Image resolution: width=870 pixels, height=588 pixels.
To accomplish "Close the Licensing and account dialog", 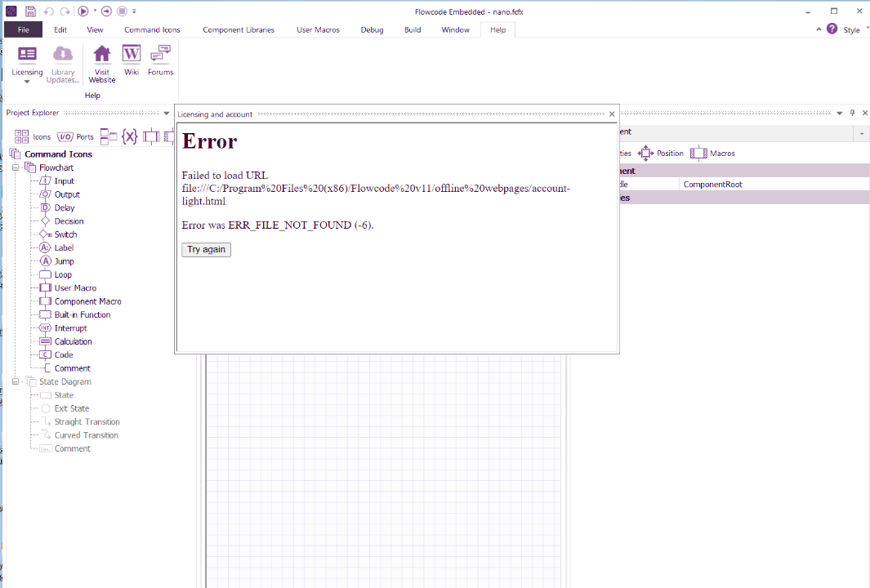I will pos(612,114).
